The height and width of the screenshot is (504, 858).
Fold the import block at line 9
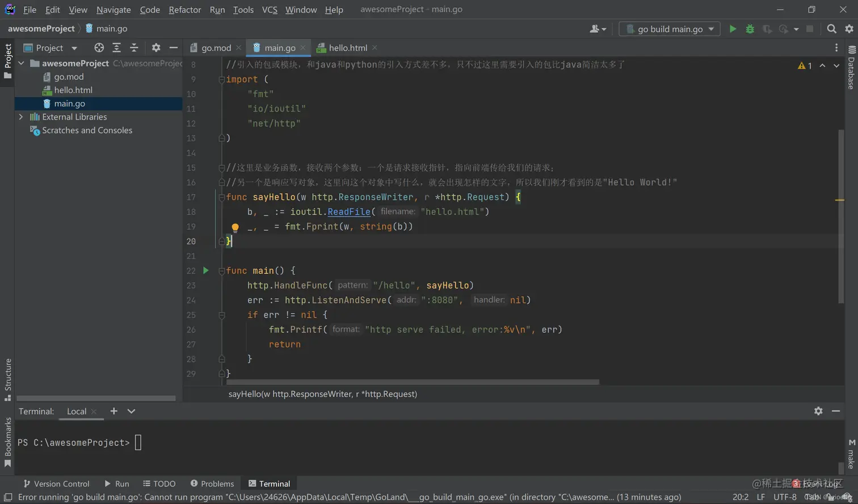point(222,79)
